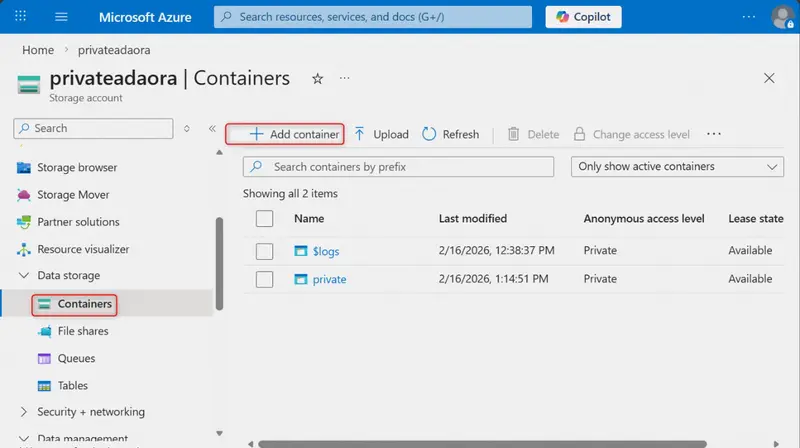Open Queues in the sidebar
The width and height of the screenshot is (800, 448).
(76, 358)
